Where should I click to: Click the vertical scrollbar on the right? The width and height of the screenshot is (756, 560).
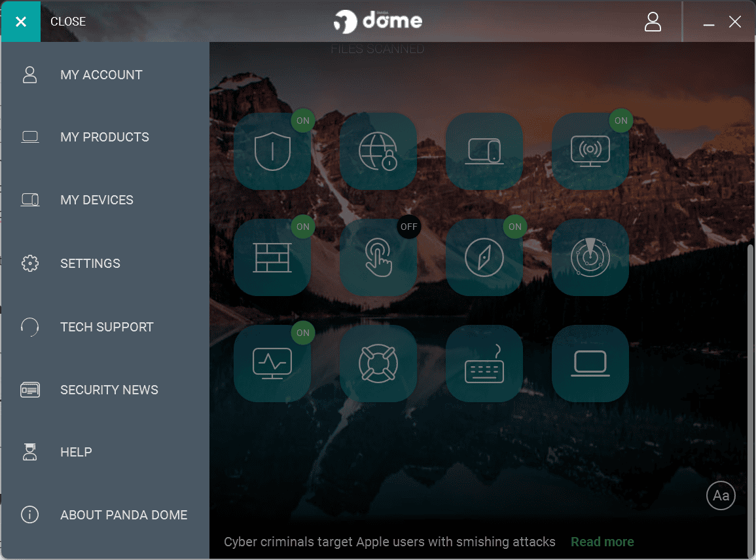(751, 400)
